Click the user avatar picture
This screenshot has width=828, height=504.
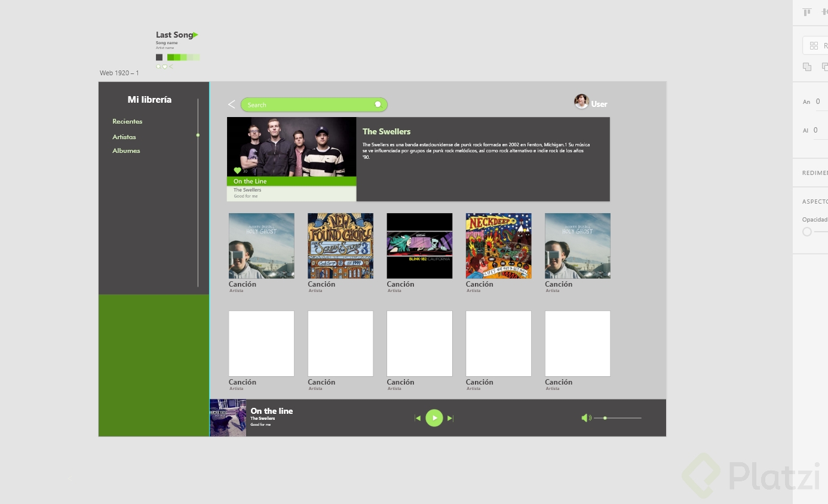tap(581, 102)
